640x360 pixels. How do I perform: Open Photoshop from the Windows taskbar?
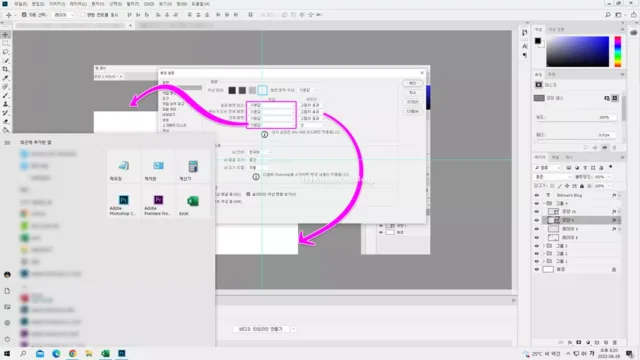pos(122,353)
